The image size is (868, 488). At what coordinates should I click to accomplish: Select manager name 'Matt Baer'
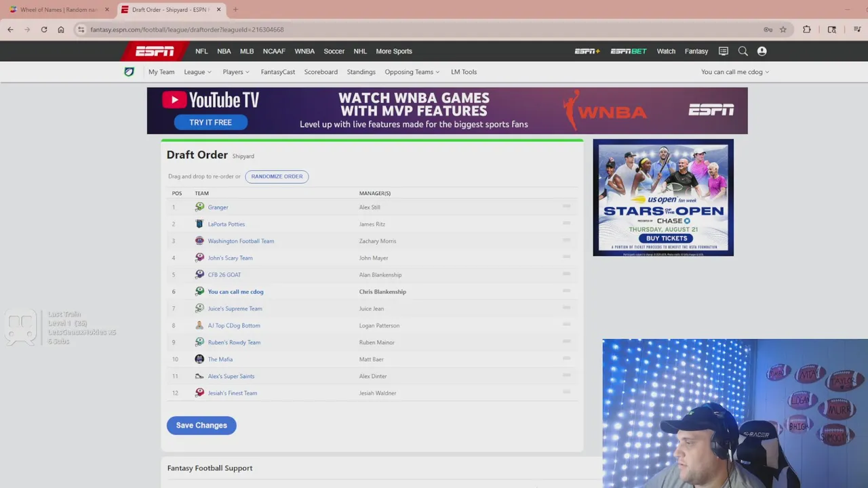coord(372,359)
